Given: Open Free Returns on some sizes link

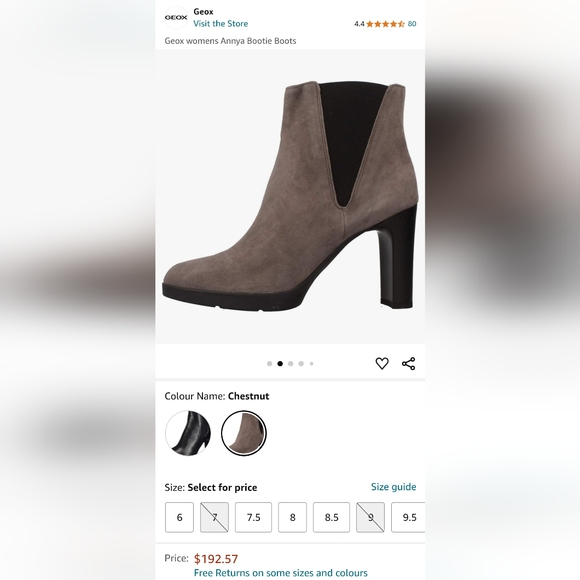Looking at the screenshot, I should click(x=281, y=573).
